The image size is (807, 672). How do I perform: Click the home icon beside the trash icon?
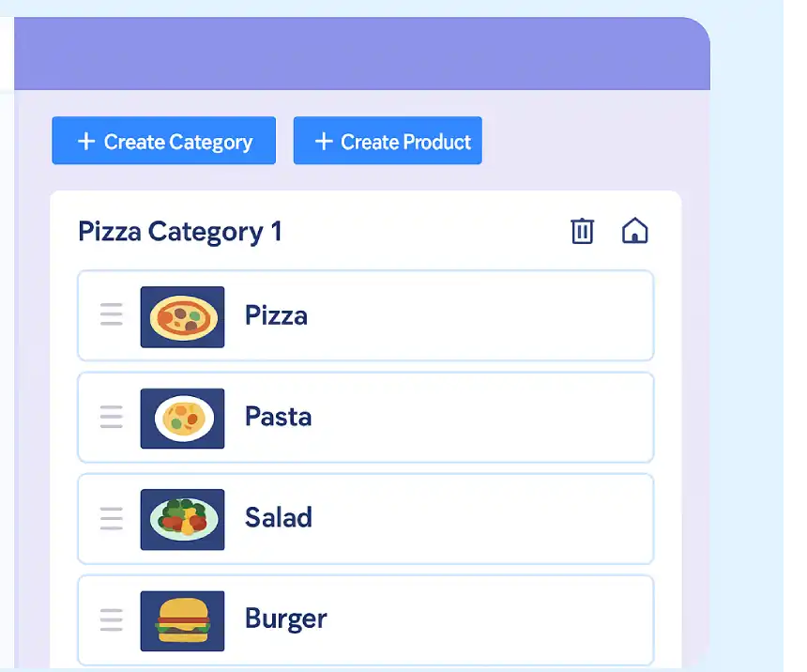tap(635, 231)
